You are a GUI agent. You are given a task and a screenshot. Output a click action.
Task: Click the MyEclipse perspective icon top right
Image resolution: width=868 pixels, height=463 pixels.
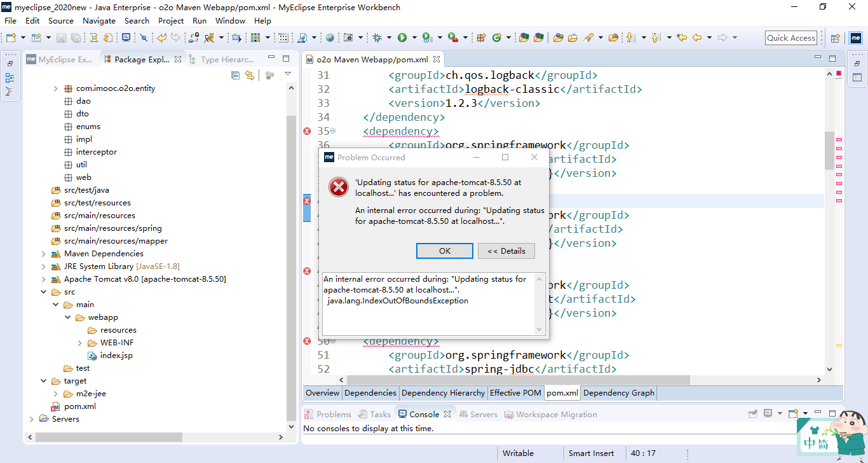856,38
